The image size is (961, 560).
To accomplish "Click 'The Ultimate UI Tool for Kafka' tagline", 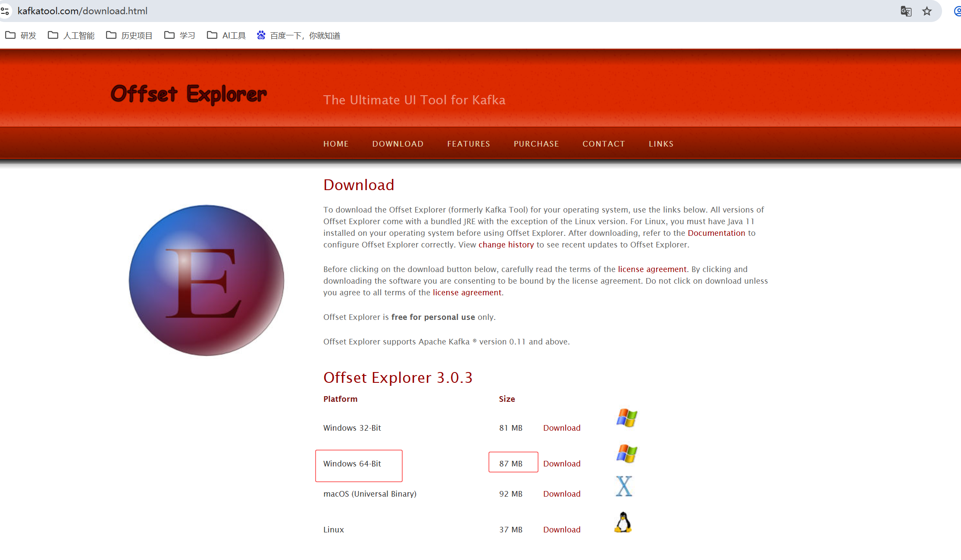I will tap(414, 100).
